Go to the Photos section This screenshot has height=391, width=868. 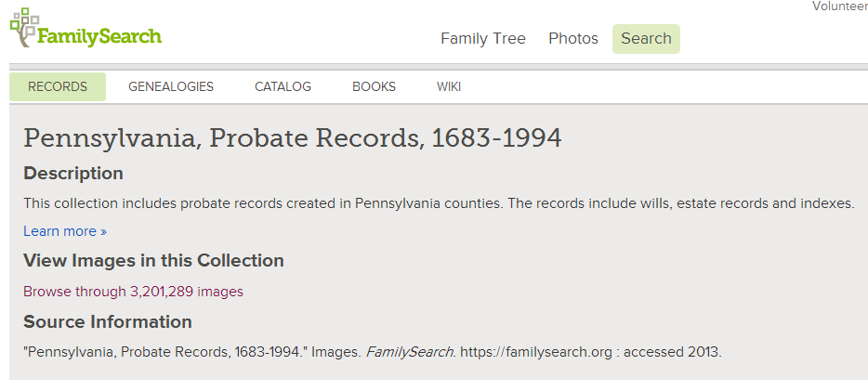click(573, 39)
